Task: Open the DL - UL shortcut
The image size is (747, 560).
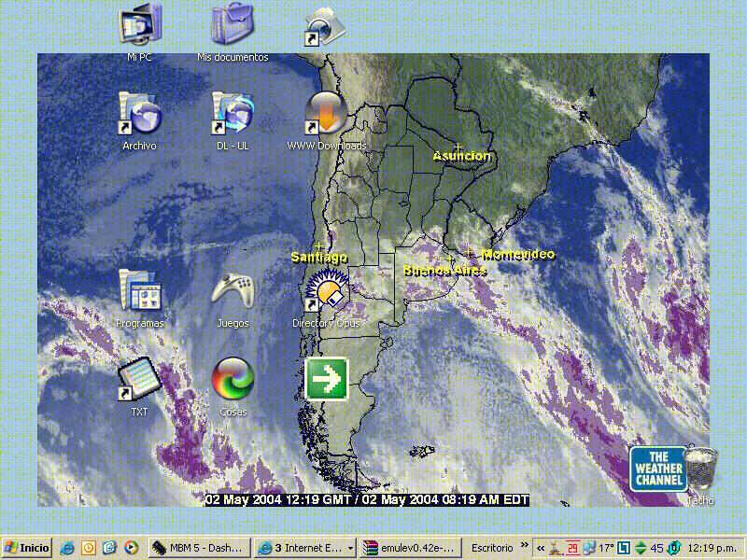Action: [x=233, y=115]
